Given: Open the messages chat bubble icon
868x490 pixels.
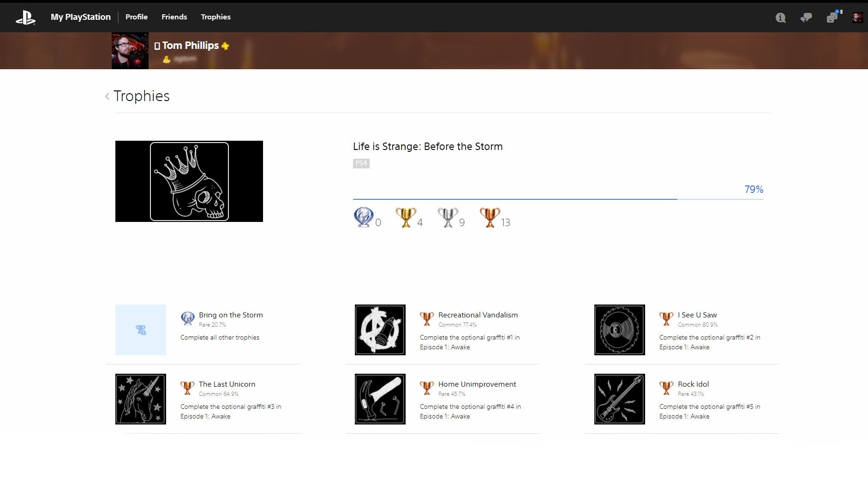Looking at the screenshot, I should tap(806, 18).
